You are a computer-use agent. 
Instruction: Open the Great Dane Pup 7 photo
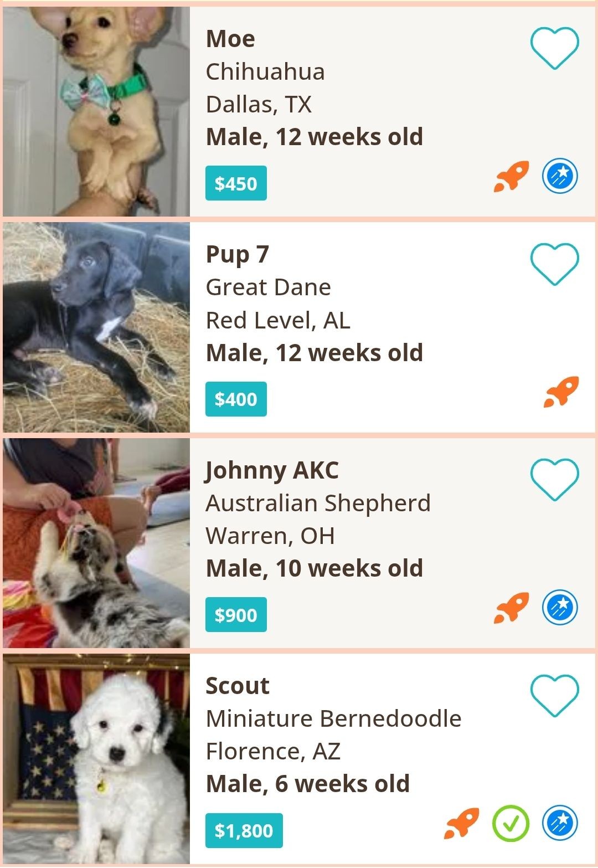tap(96, 327)
